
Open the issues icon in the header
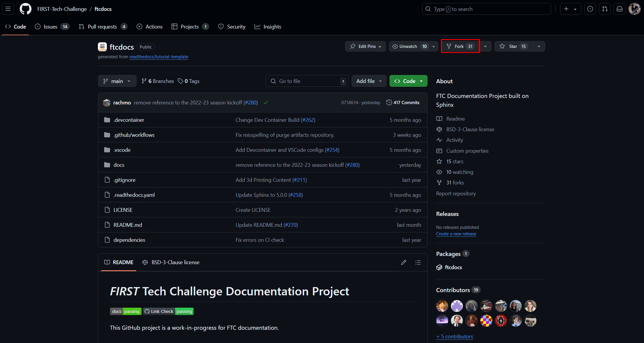[590, 9]
